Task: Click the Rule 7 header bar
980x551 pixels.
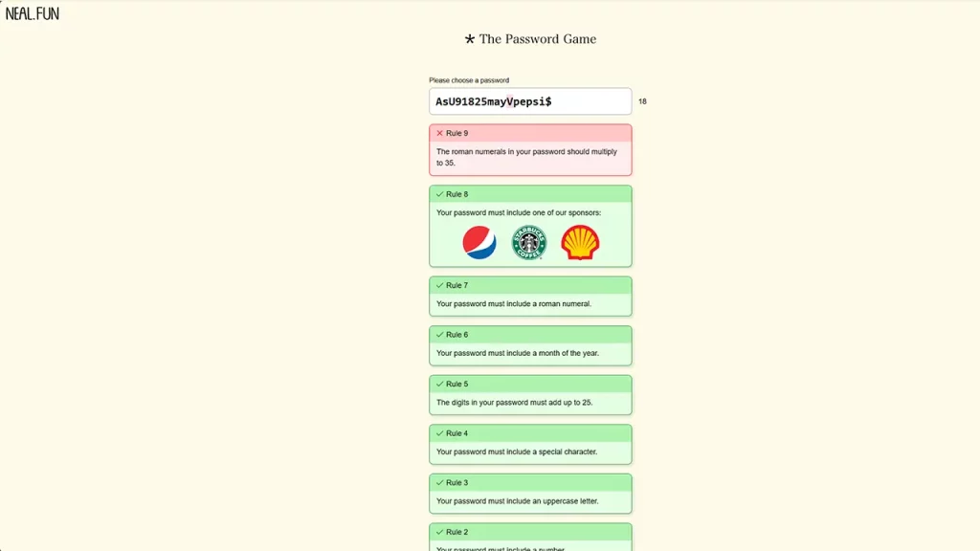Action: [530, 285]
